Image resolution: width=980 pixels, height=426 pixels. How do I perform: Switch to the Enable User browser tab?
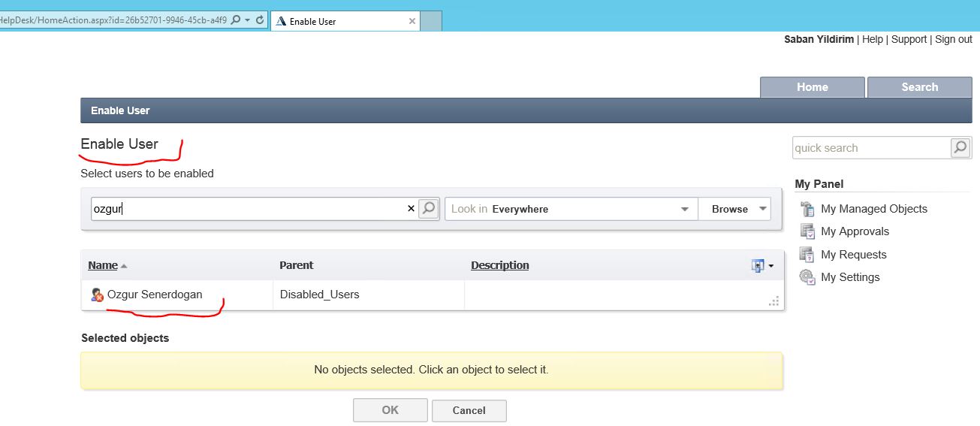[344, 21]
